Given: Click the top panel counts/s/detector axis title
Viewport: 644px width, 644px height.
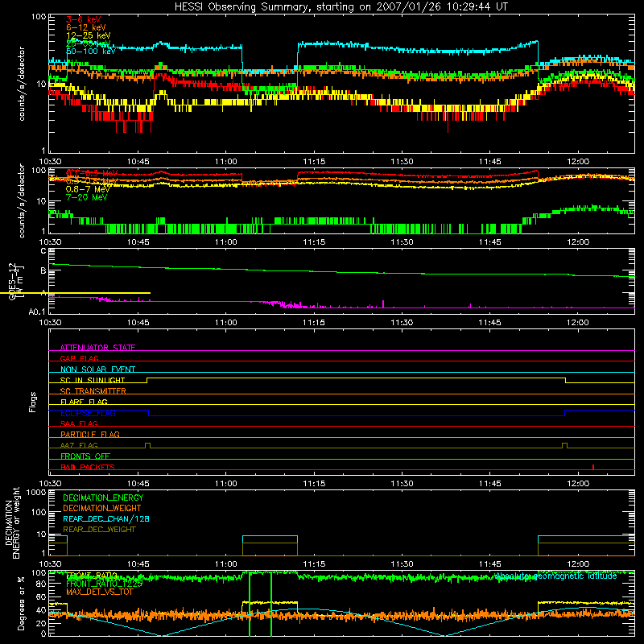Looking at the screenshot, I should click(22, 84).
